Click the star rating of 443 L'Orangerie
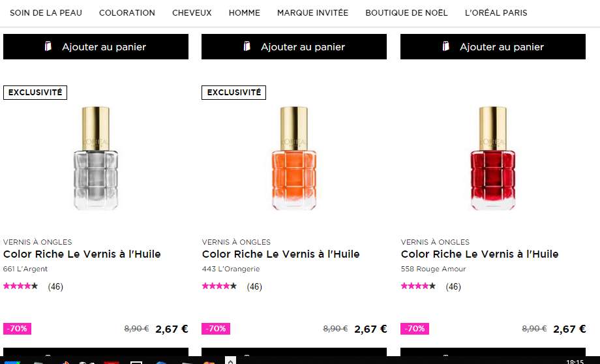The width and height of the screenshot is (600, 364). coord(220,286)
